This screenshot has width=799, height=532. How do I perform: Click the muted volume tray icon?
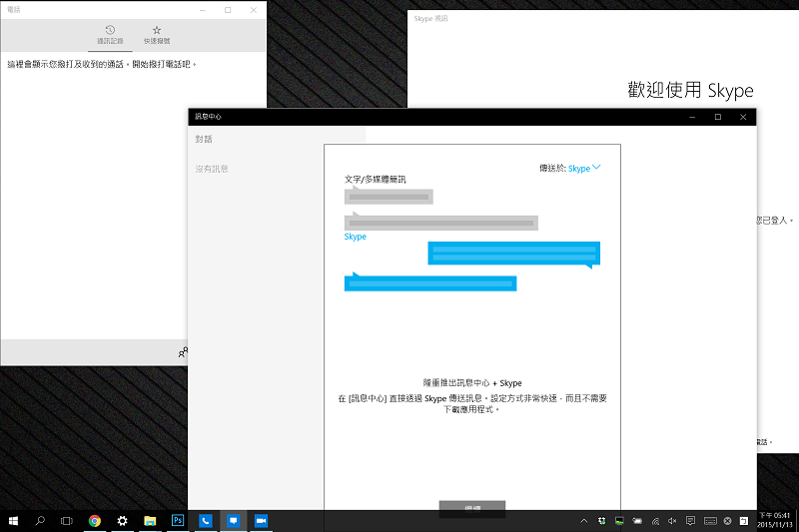click(x=672, y=521)
